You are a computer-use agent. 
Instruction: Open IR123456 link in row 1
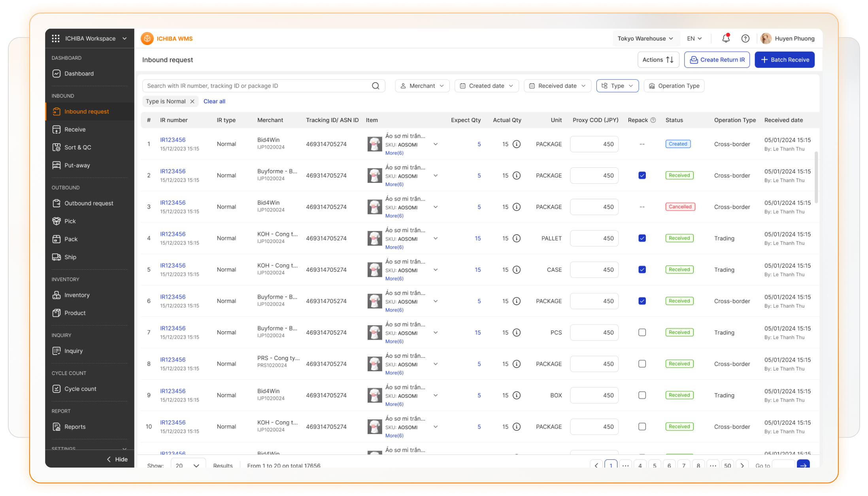click(173, 140)
